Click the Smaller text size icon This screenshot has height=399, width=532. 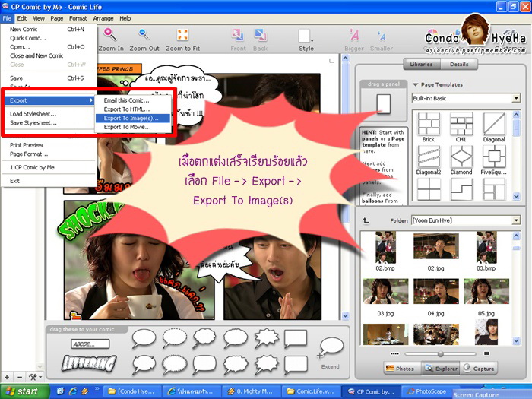coord(381,36)
